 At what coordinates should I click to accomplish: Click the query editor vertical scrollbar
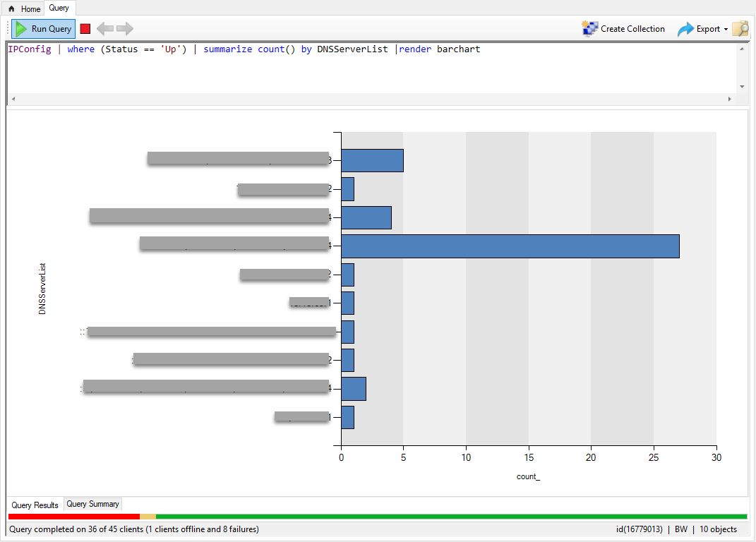click(x=742, y=67)
